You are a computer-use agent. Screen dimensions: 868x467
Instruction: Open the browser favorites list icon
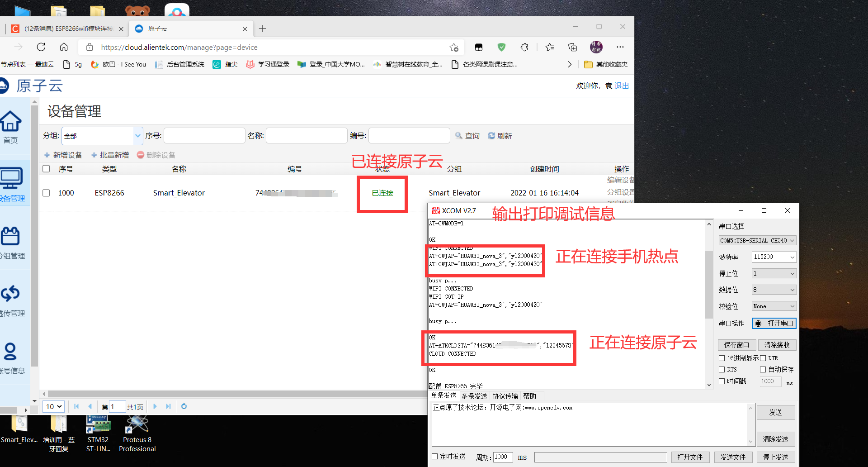[550, 47]
